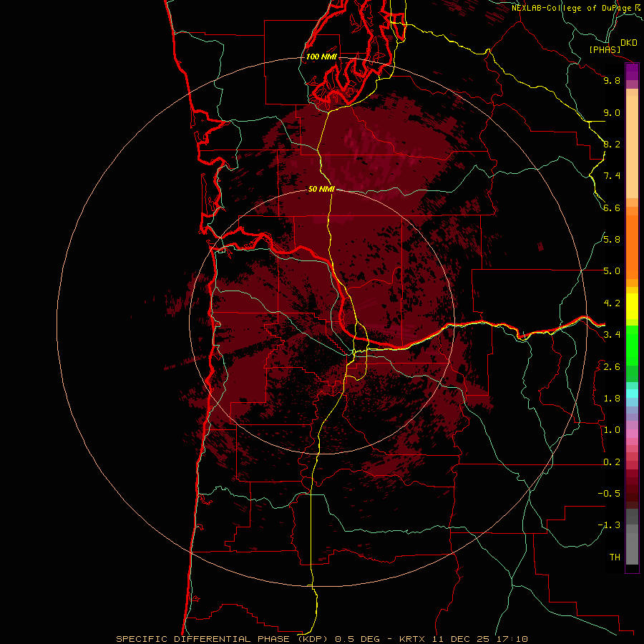The width and height of the screenshot is (644, 644).
Task: Click the 3.4 value on the legend
Action: click(x=612, y=335)
